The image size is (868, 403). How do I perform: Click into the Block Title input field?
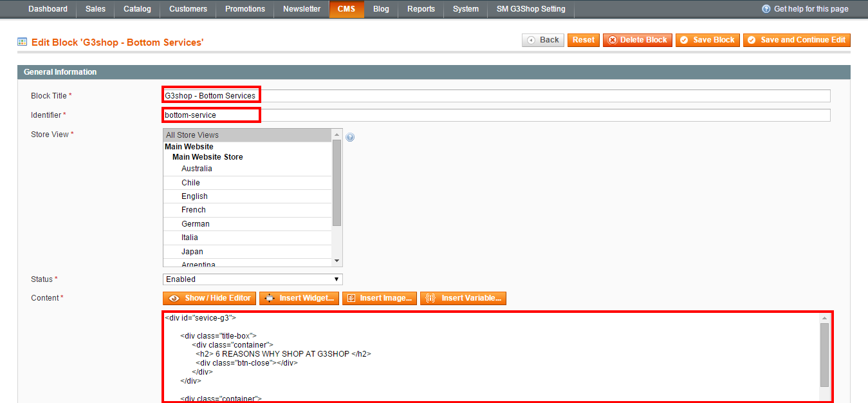(x=496, y=96)
